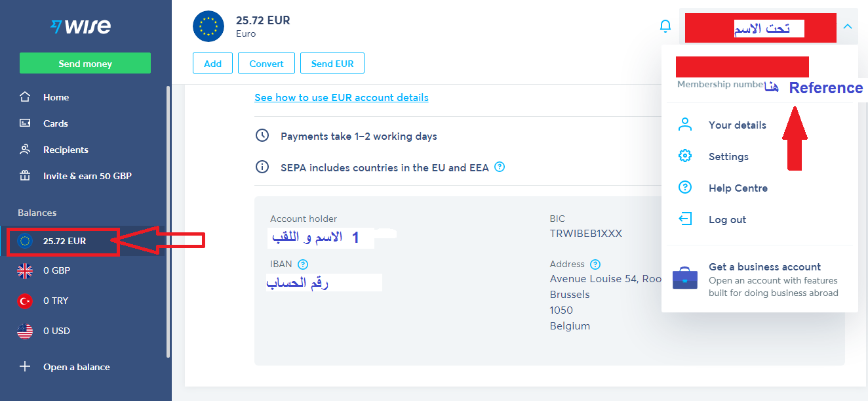Click the Add button
The image size is (868, 401).
[212, 64]
